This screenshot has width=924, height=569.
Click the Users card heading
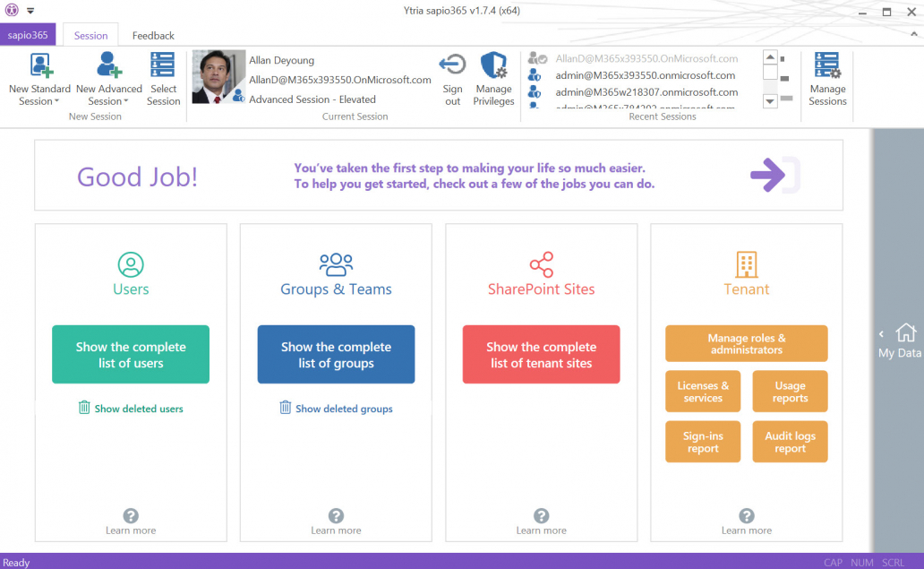131,289
